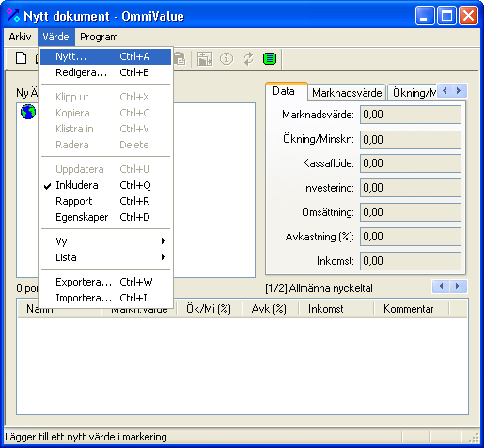Click the Kassaflöde value field

(411, 163)
